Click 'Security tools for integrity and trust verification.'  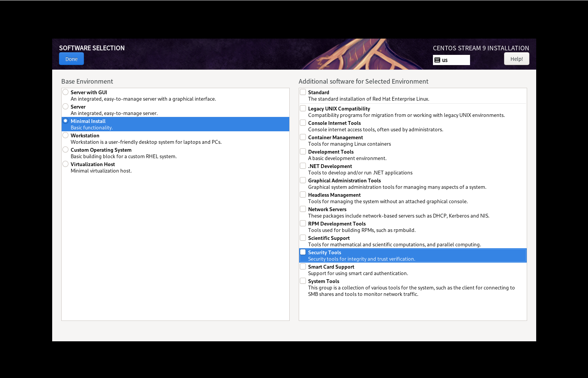coord(361,259)
